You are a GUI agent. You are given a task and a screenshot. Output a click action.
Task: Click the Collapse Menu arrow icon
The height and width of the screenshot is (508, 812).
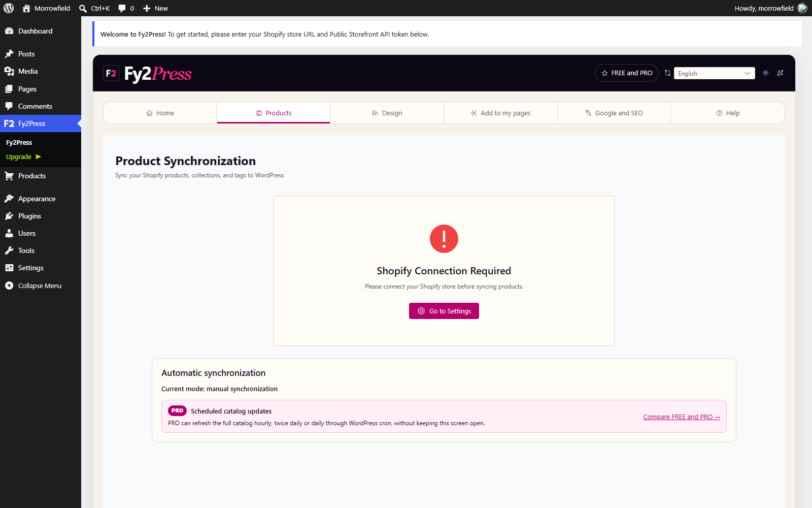coord(9,285)
